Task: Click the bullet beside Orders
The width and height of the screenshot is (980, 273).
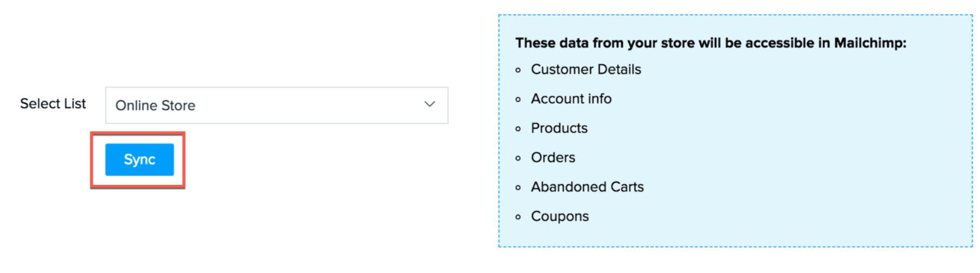Action: (518, 158)
